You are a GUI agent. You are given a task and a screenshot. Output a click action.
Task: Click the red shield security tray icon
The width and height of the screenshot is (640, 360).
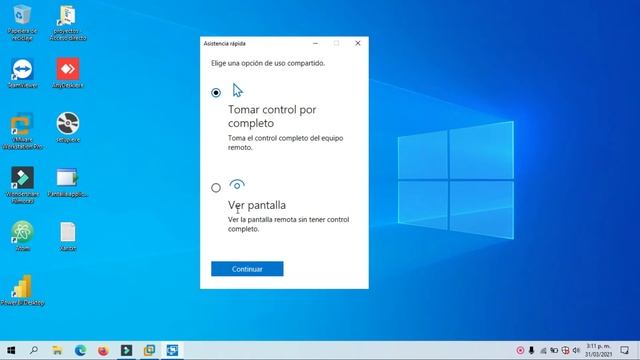565,350
